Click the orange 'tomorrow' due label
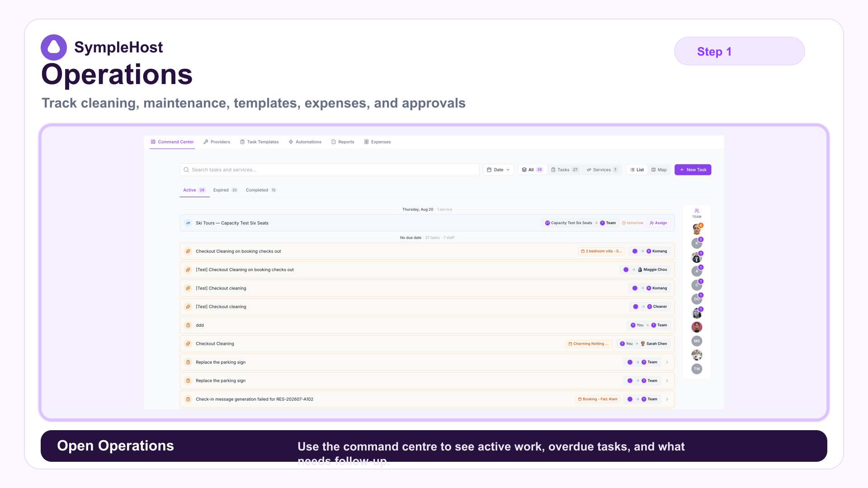The width and height of the screenshot is (868, 488). (x=635, y=223)
